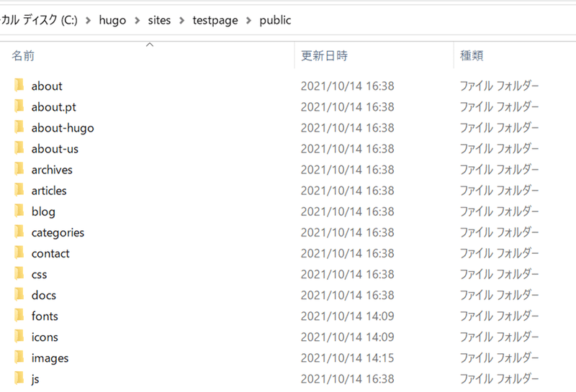Click the about row date 16:38
576x392 pixels.
[348, 86]
